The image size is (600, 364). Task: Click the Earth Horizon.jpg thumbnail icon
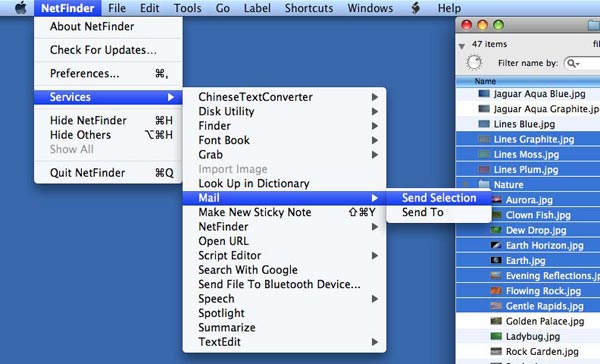tap(496, 245)
